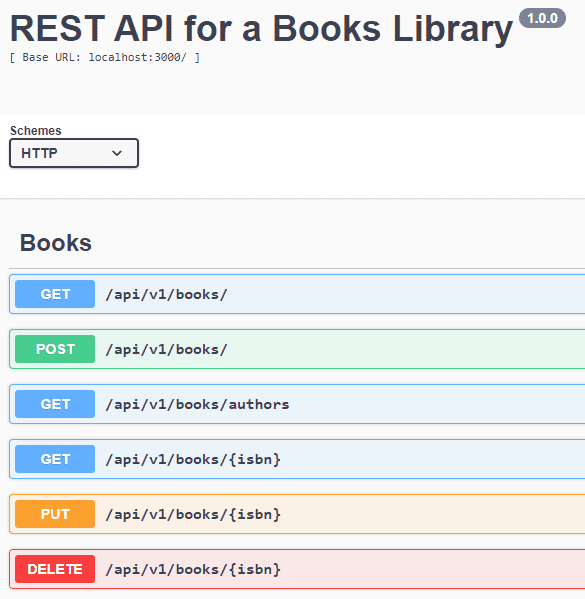Click the REST API for a Books Library title

[261, 29]
